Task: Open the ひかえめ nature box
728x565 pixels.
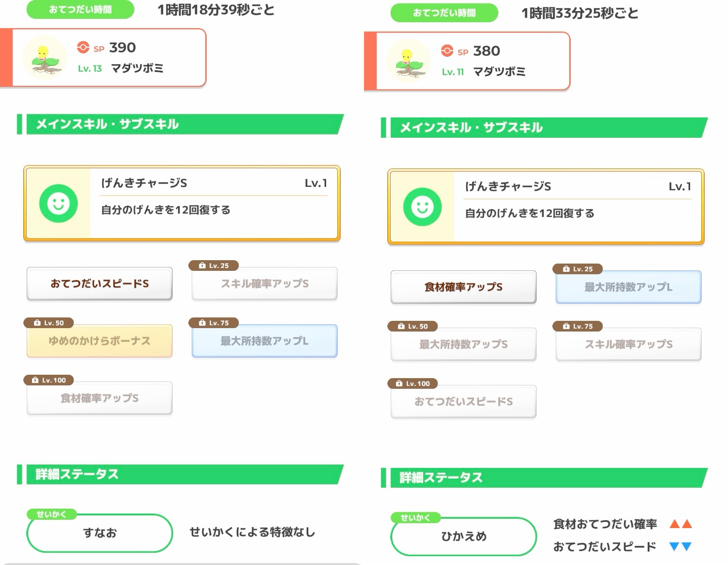Action: pos(463,536)
